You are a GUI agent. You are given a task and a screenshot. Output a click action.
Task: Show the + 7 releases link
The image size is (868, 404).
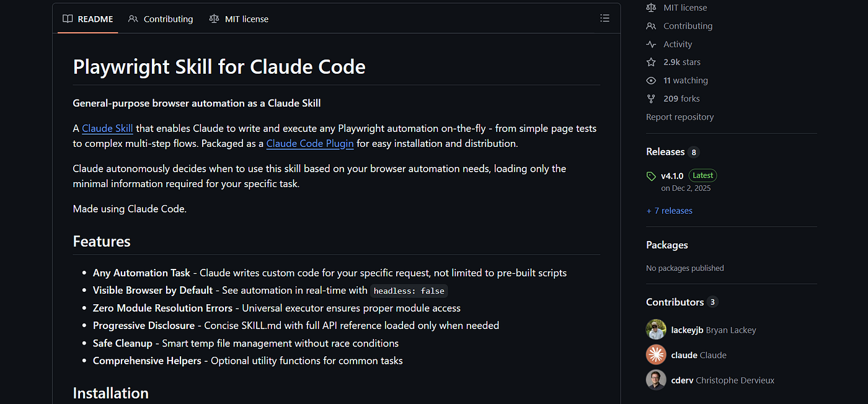[670, 211]
